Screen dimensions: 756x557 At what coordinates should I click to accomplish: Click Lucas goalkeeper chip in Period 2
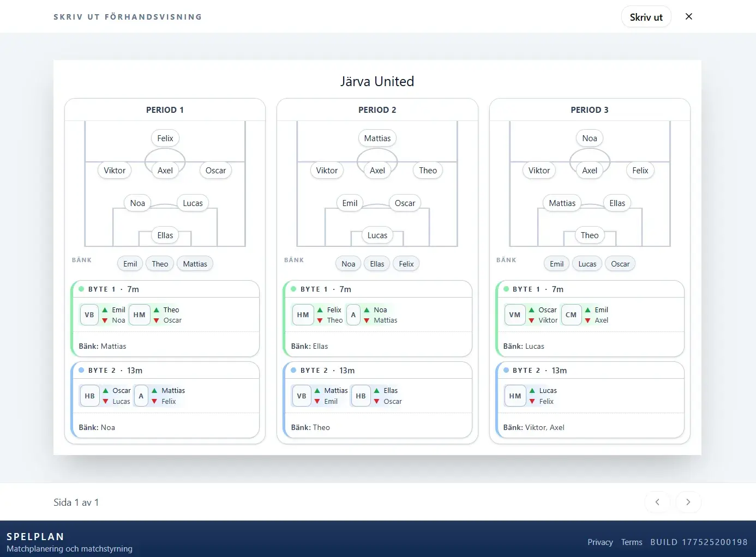pos(377,235)
